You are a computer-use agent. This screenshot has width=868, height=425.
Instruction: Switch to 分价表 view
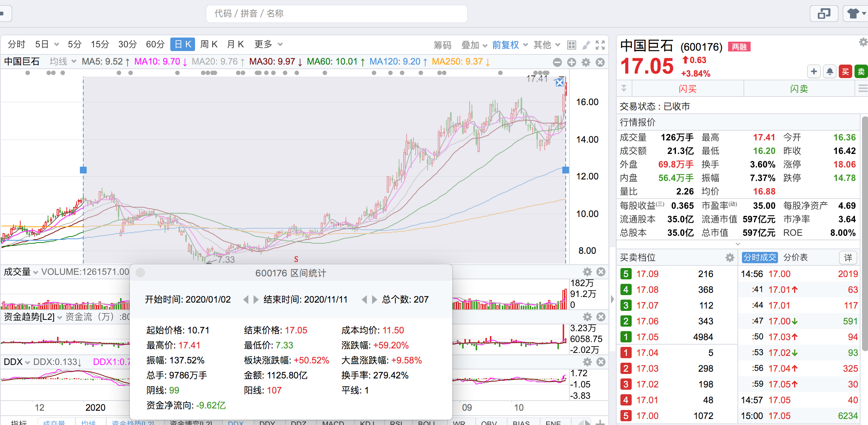point(796,258)
